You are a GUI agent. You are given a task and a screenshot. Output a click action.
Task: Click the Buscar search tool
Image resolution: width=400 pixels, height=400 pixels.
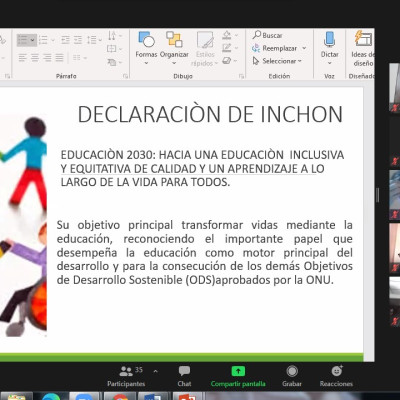pos(267,35)
